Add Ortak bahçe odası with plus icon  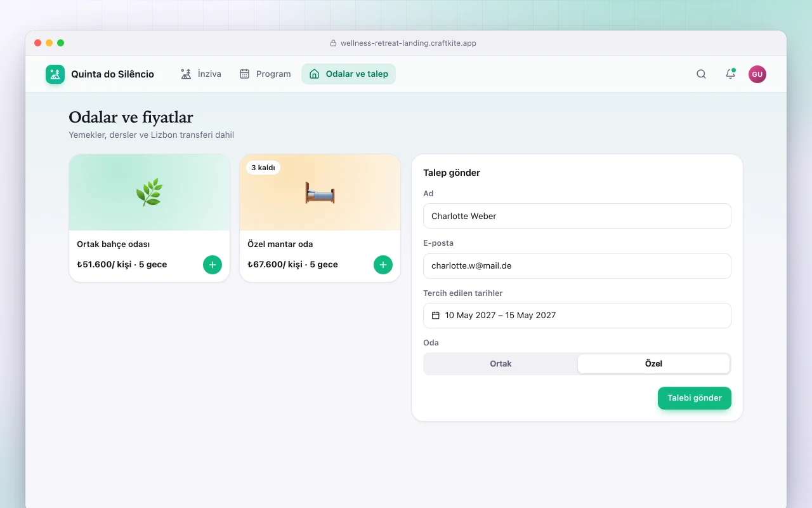[213, 265]
